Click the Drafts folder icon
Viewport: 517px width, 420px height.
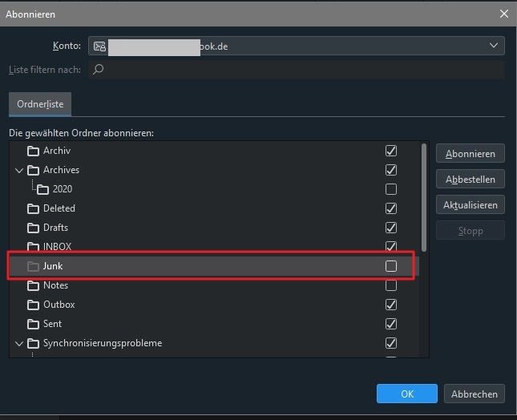(x=33, y=228)
